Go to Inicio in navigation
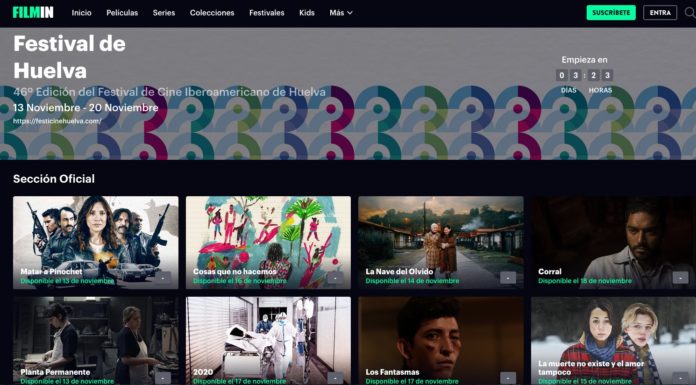Viewport: 696px width, 385px height. click(82, 13)
